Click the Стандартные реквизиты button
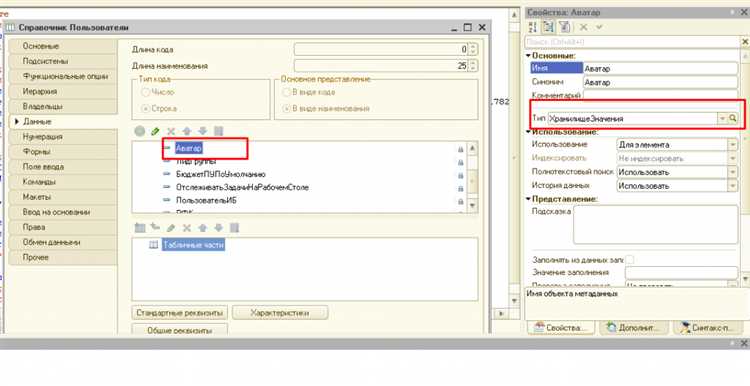Image resolution: width=750 pixels, height=386 pixels. [x=179, y=313]
